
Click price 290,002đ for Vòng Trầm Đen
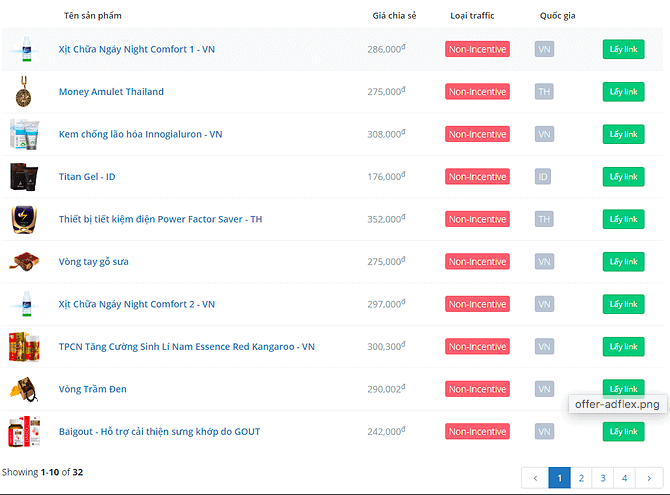(386, 389)
